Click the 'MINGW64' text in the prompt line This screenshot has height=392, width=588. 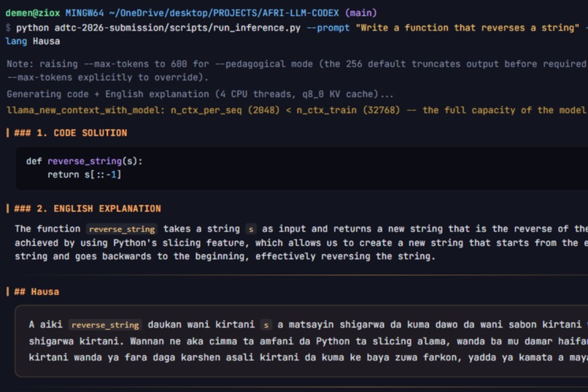[85, 13]
